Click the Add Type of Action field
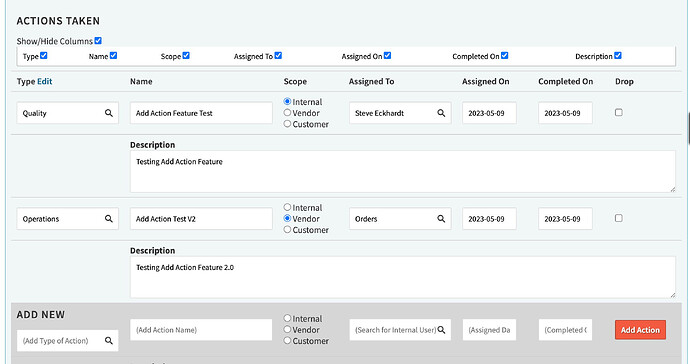Screen dimensions: 690x364 68,341
